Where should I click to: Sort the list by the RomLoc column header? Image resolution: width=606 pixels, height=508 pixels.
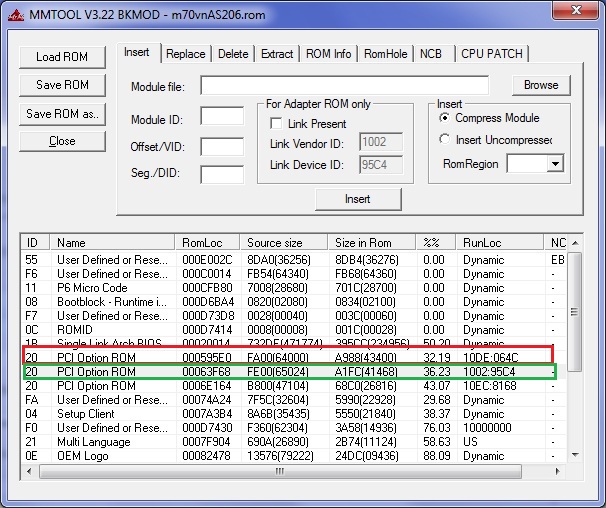coord(208,242)
